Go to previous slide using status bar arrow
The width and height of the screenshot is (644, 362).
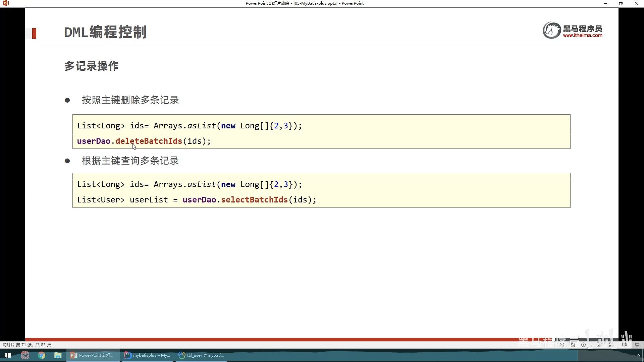coord(562,345)
